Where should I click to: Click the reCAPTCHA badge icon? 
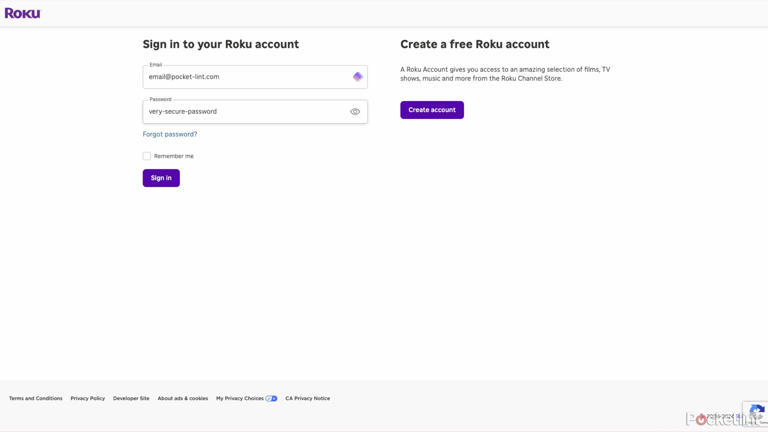tap(757, 413)
